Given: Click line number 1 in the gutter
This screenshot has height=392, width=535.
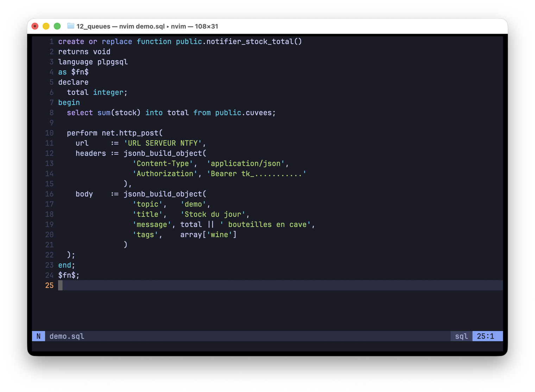Looking at the screenshot, I should (x=52, y=41).
